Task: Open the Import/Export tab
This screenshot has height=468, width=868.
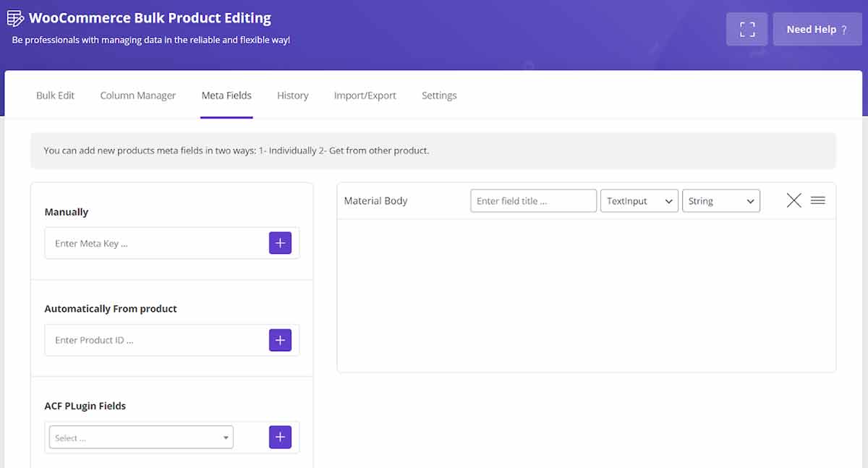Action: (365, 95)
